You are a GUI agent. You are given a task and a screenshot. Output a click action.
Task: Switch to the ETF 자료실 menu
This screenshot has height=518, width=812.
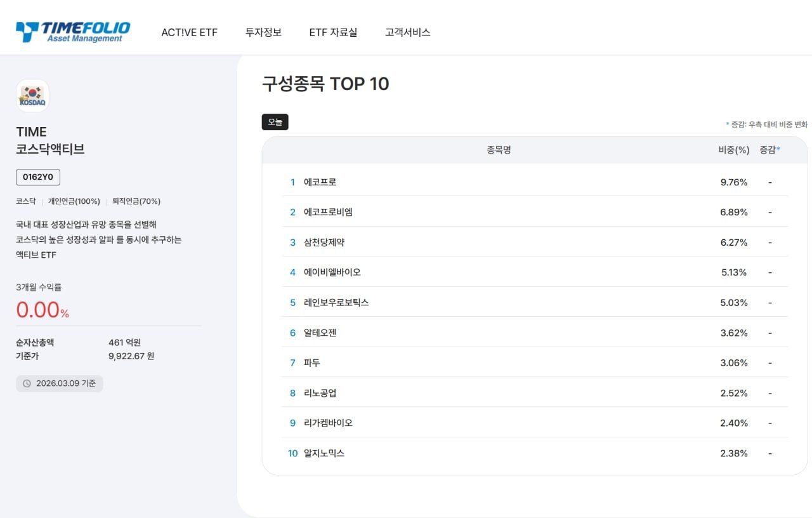click(334, 32)
